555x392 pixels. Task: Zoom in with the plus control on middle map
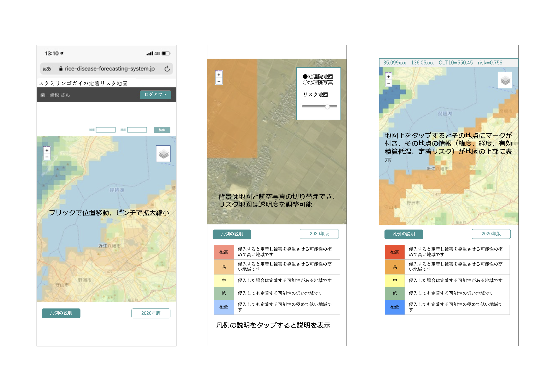(219, 75)
